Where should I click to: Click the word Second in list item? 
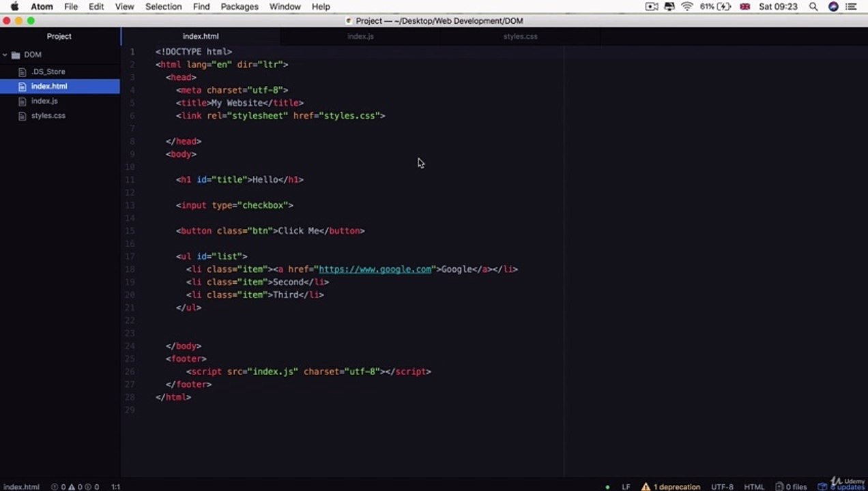[x=288, y=282]
